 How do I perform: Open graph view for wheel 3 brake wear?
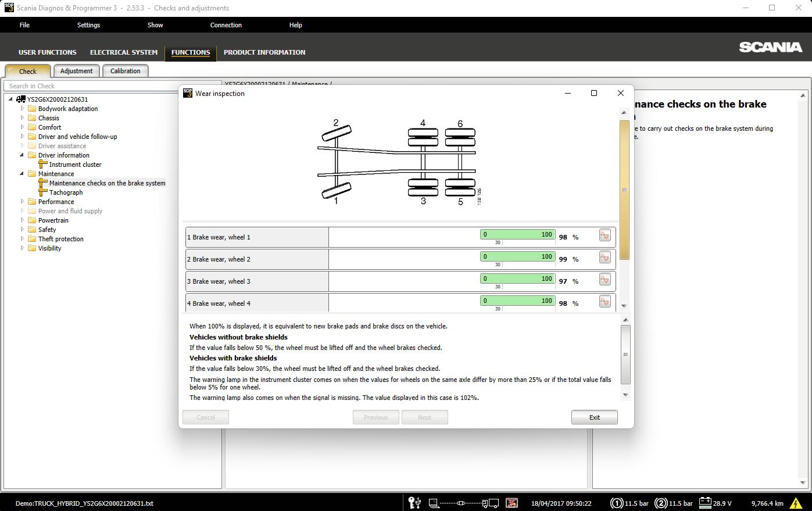point(604,280)
